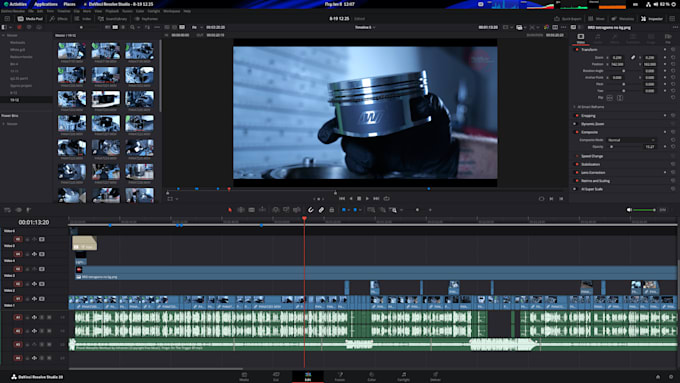Click Play Reverse in transport controls
Screen dimensions: 680x383
click(x=350, y=199)
